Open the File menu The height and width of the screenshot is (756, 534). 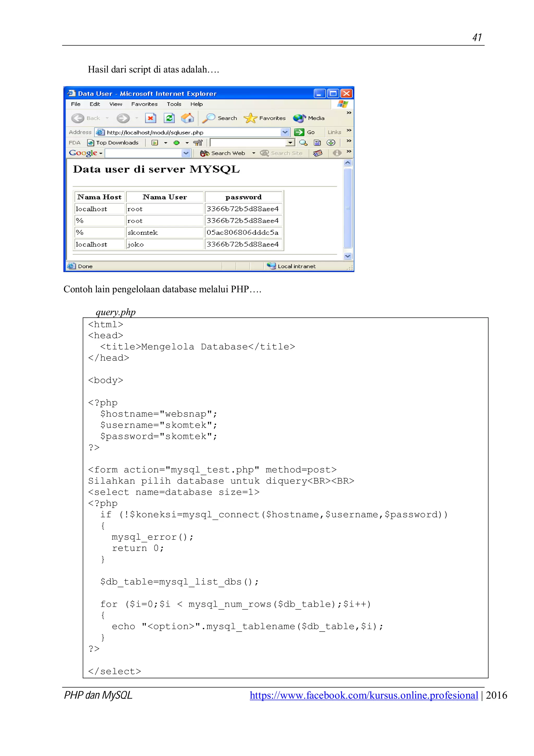coord(76,104)
